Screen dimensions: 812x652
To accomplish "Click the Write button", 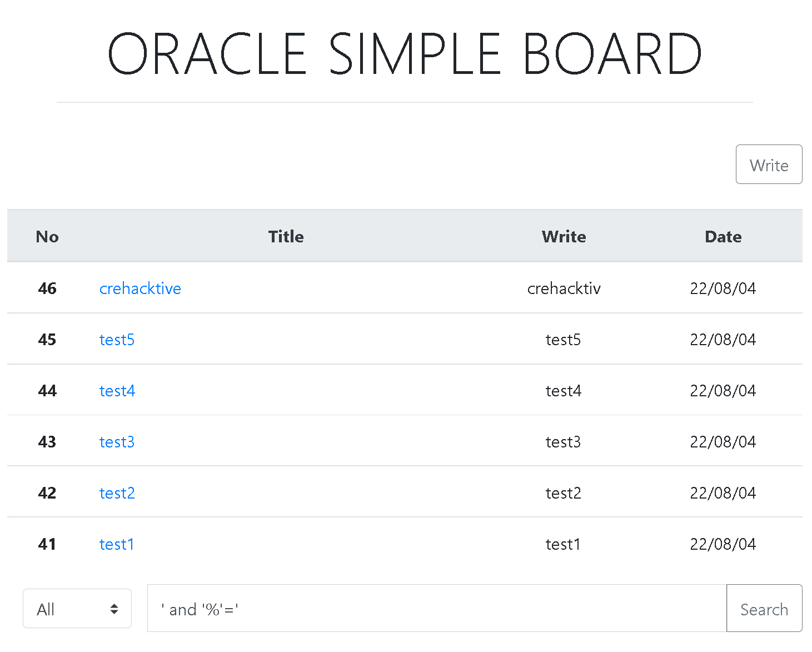I will (x=769, y=165).
